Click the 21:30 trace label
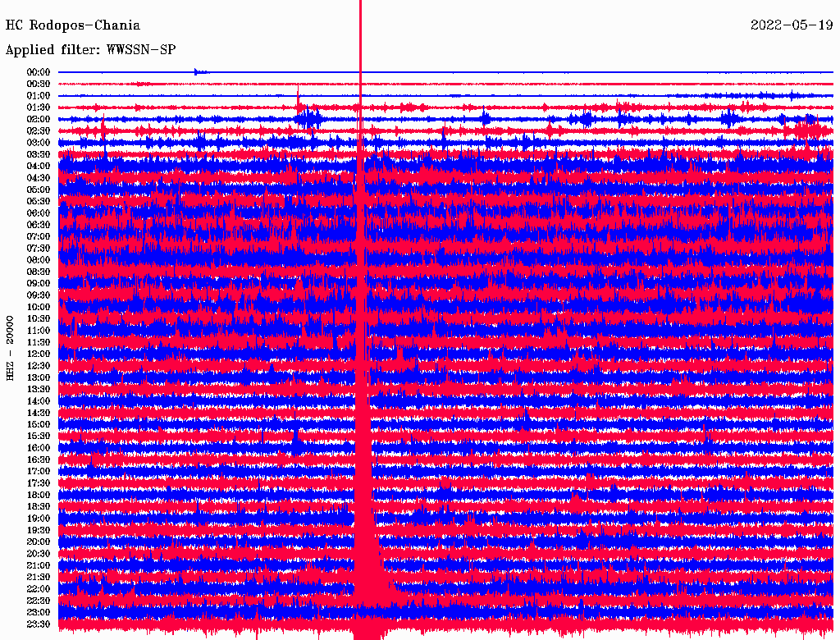 pos(39,577)
